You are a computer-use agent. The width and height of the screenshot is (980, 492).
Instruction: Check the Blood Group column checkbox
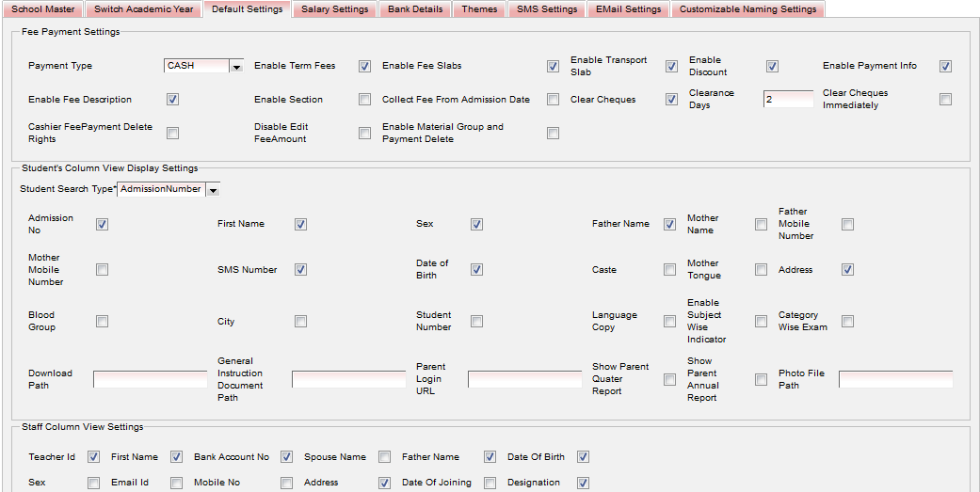(x=102, y=322)
